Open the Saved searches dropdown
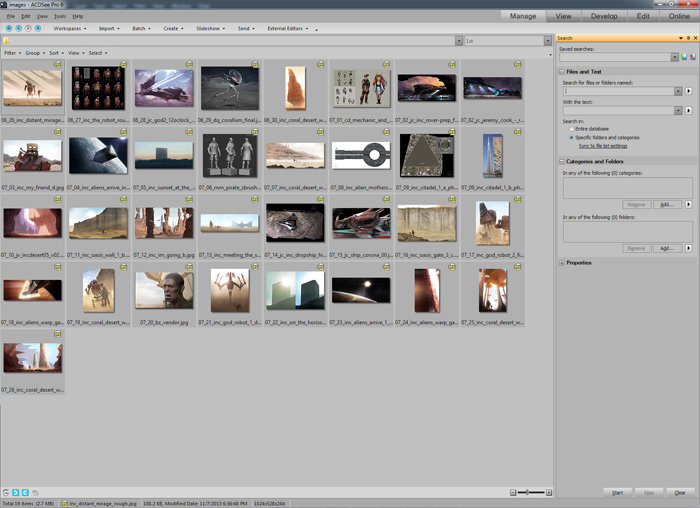The width and height of the screenshot is (700, 508). 674,57
